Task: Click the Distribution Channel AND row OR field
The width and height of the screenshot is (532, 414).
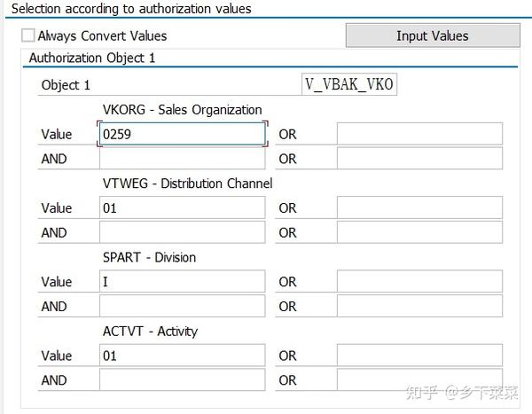Action: point(419,232)
